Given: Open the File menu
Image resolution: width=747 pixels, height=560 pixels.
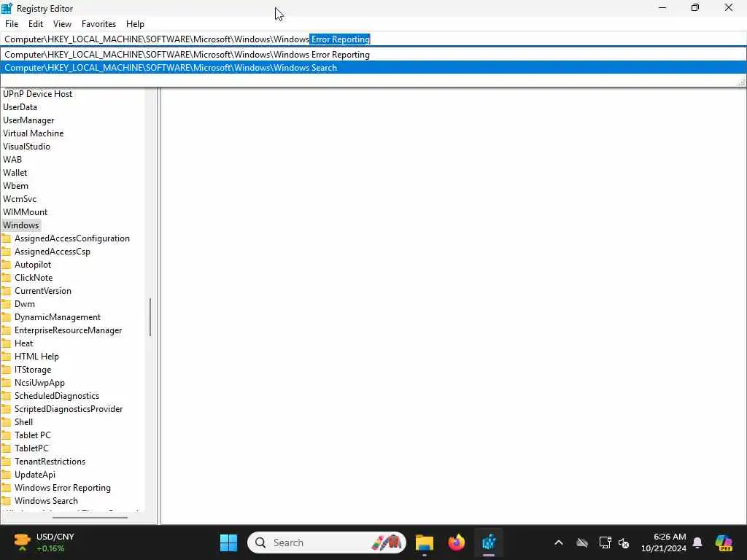Looking at the screenshot, I should [12, 24].
